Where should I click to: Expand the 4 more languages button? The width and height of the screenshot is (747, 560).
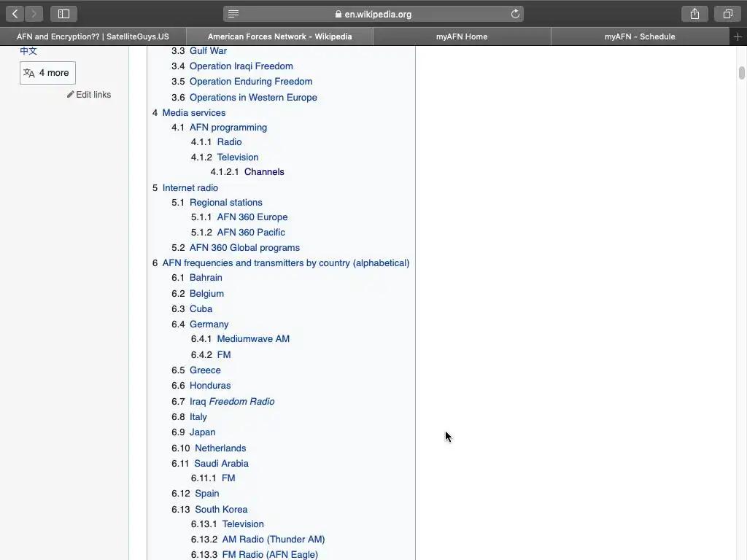[x=47, y=73]
